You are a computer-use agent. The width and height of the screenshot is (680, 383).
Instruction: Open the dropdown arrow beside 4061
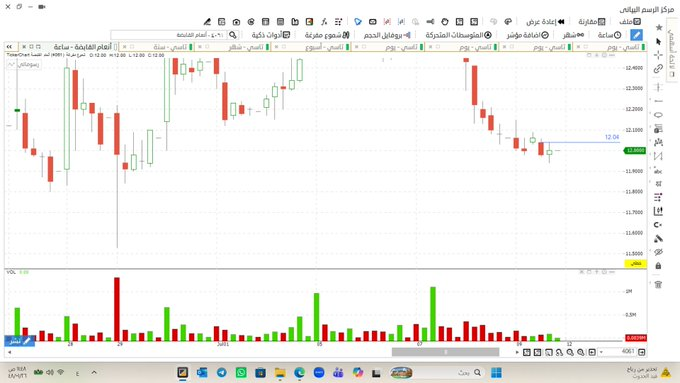(602, 352)
